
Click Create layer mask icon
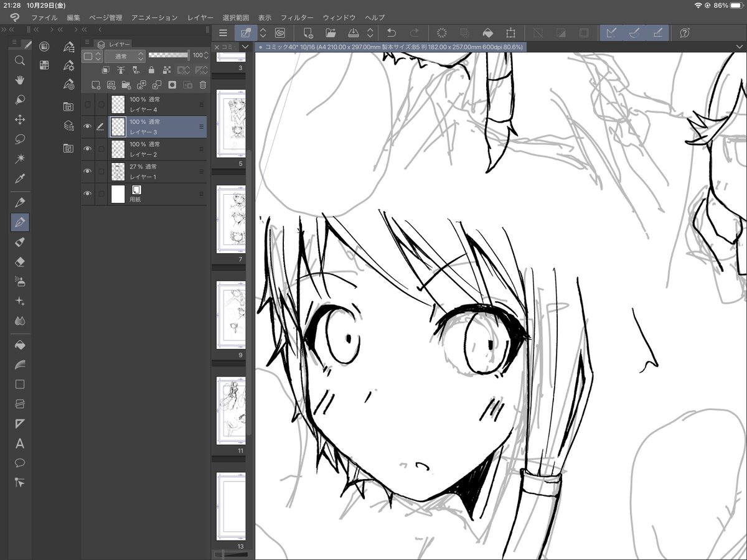coord(172,85)
